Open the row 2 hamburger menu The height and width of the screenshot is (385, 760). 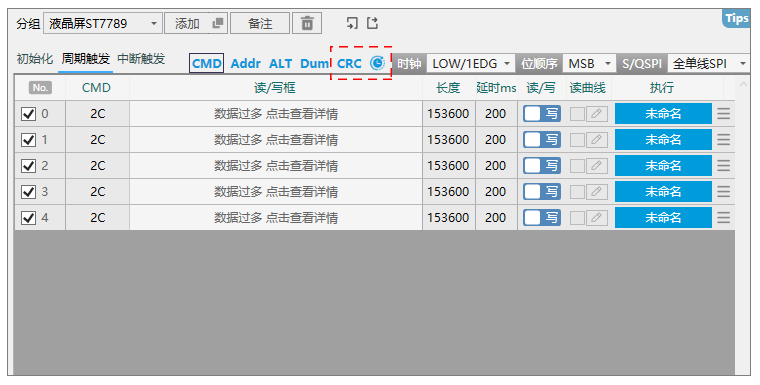pyautogui.click(x=724, y=165)
